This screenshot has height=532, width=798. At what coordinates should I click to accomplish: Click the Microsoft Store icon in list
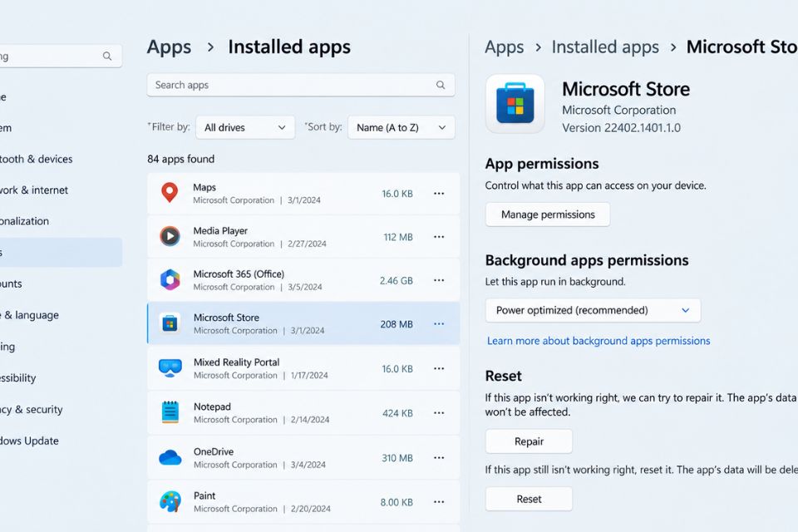click(170, 323)
